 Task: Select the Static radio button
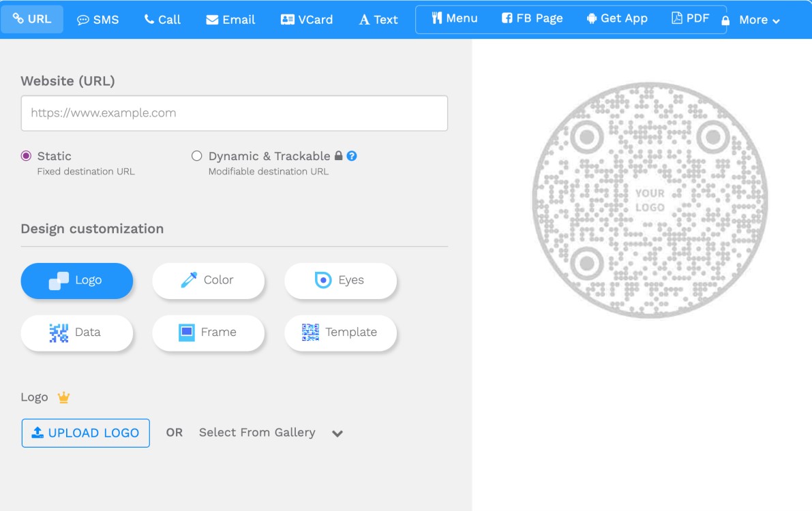[x=26, y=156]
